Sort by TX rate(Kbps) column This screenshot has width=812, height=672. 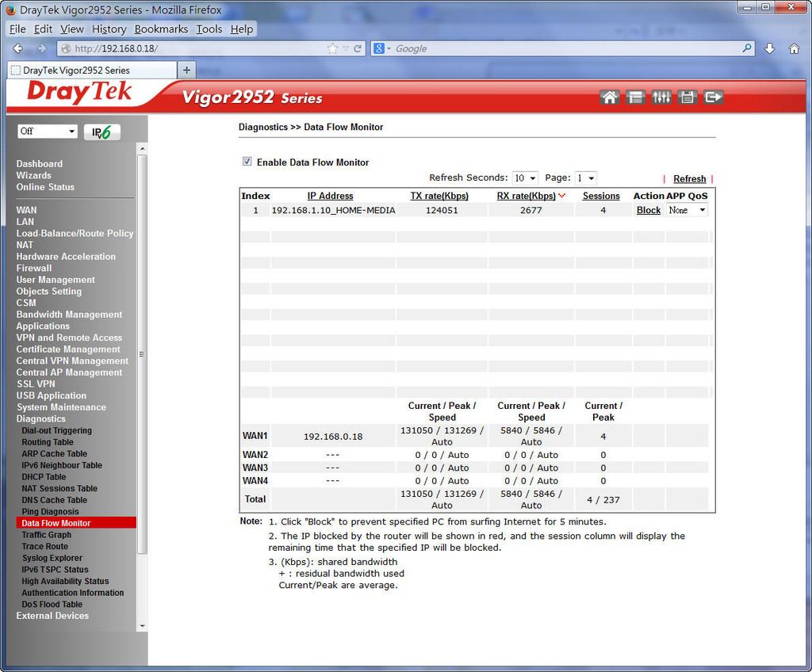pos(439,196)
